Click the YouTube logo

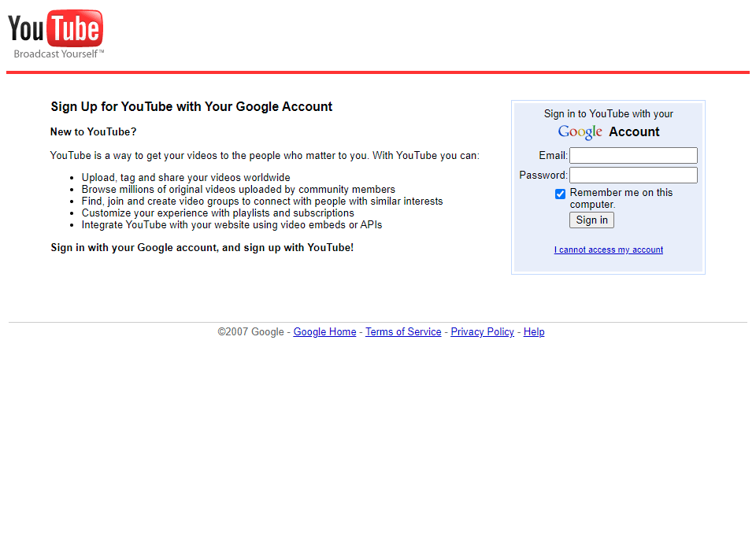(55, 34)
